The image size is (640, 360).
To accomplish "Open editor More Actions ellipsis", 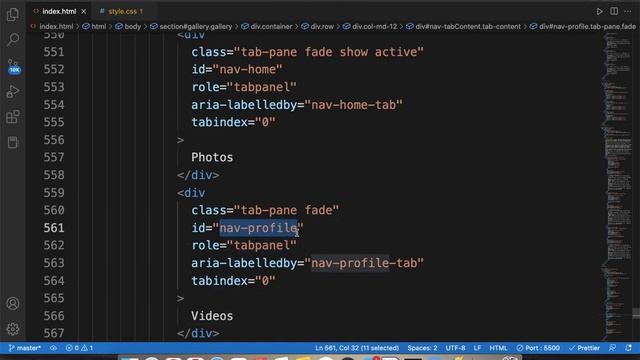I will (x=628, y=11).
